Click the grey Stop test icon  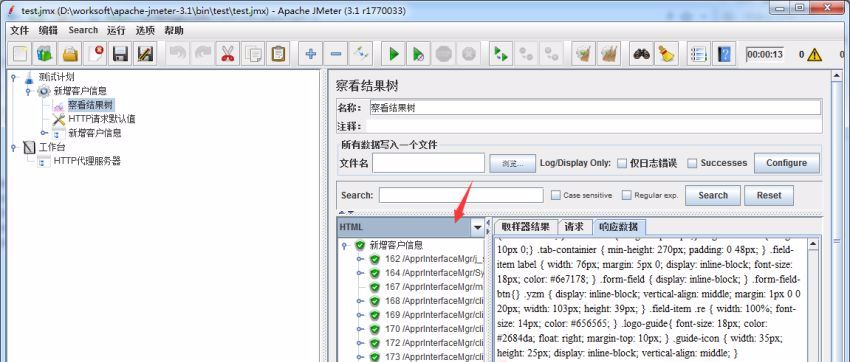[x=443, y=54]
